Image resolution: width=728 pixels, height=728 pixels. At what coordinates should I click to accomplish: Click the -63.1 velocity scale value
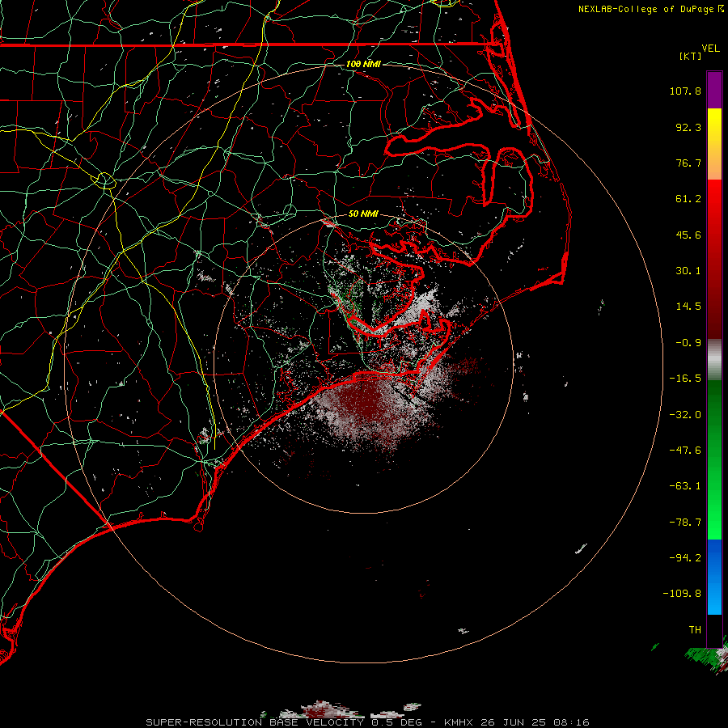pos(685,486)
